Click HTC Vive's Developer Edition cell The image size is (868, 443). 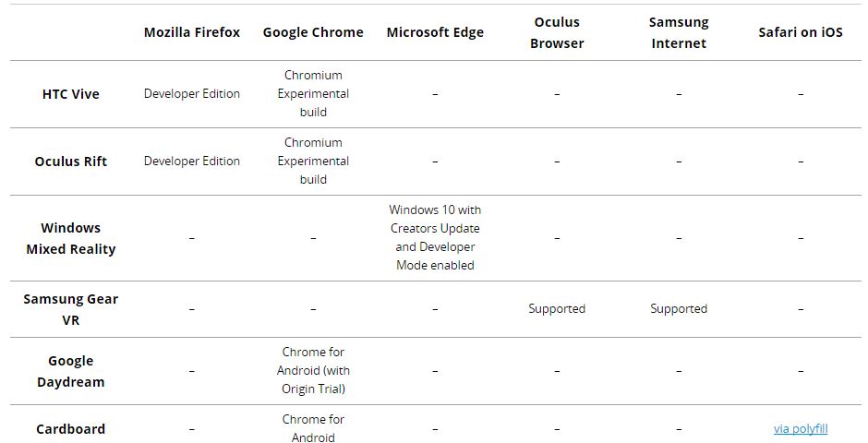[192, 94]
